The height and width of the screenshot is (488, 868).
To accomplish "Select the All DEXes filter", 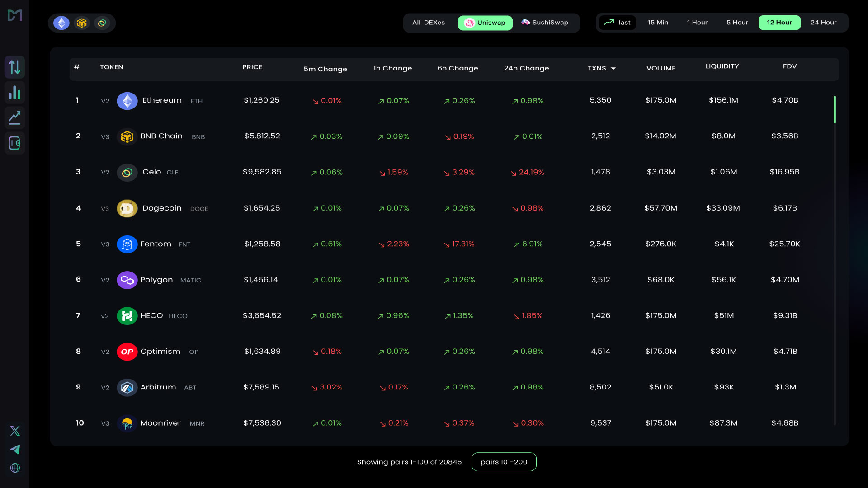I will 429,23.
